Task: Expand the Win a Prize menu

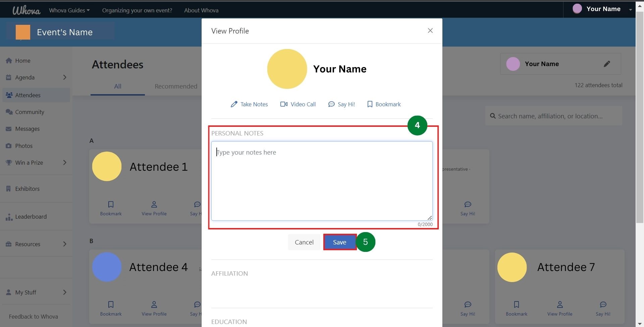Action: click(x=64, y=163)
